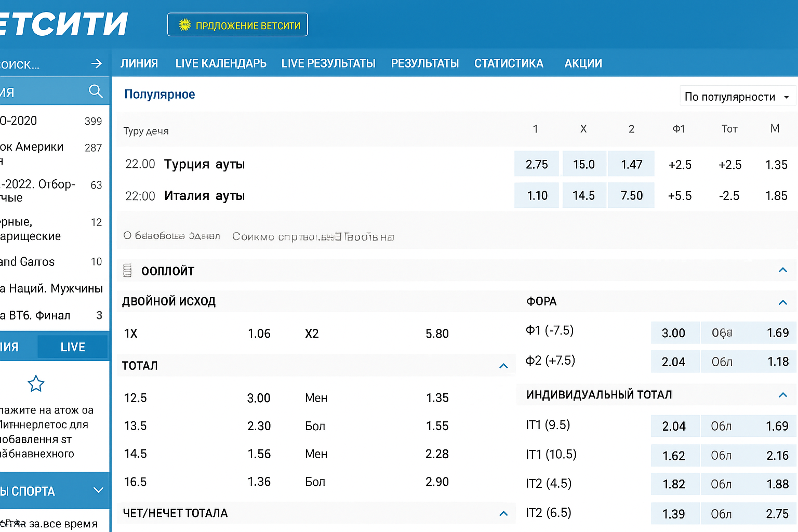This screenshot has height=532, width=798.
Task: Click the magnifying glass search icon
Action: tap(96, 91)
